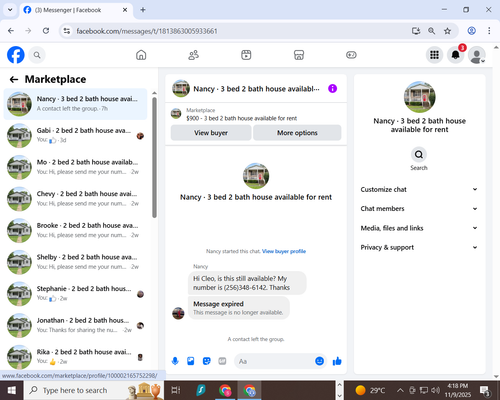Select the Nancy 3 bed 2 bath conversation

(x=75, y=104)
